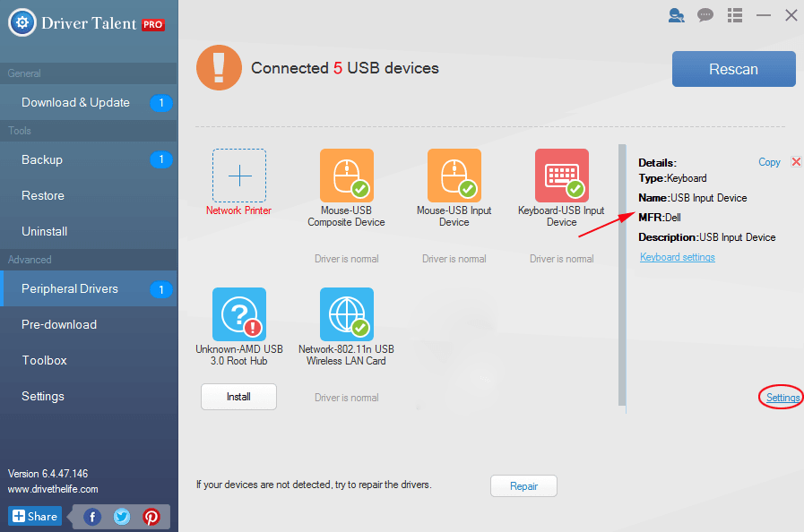Click the Type:Keyboard detail line
Viewport: 804px width, 532px height.
(x=672, y=178)
